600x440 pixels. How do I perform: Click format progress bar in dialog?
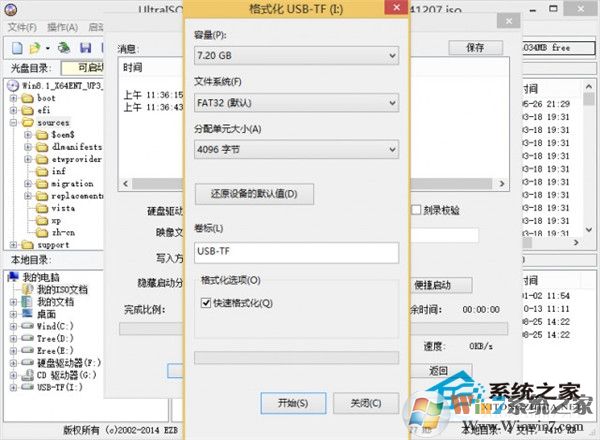tap(296, 358)
